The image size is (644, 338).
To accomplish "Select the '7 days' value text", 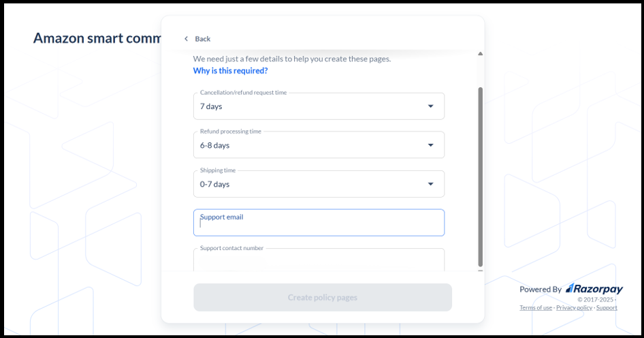I will (211, 107).
